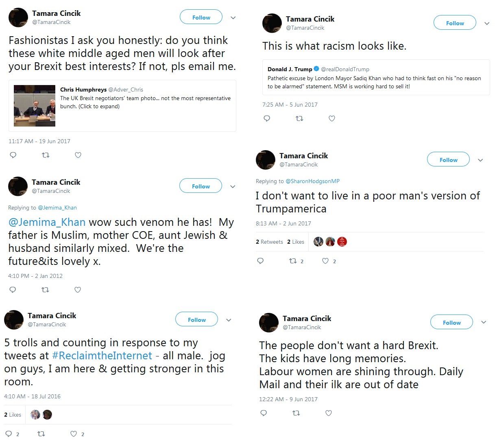
Task: Like the 'hard Brexit' tweet
Action: 329,413
